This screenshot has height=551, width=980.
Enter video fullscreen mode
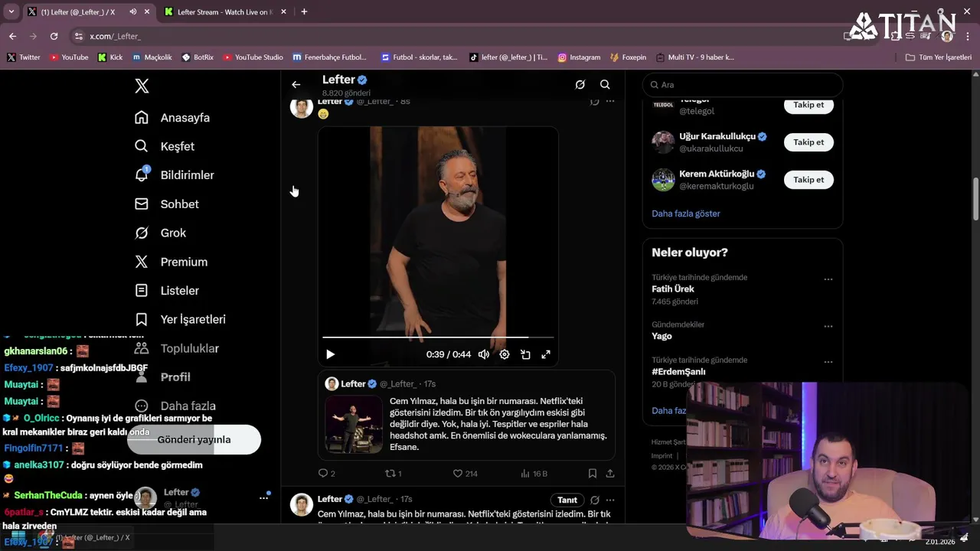tap(546, 354)
